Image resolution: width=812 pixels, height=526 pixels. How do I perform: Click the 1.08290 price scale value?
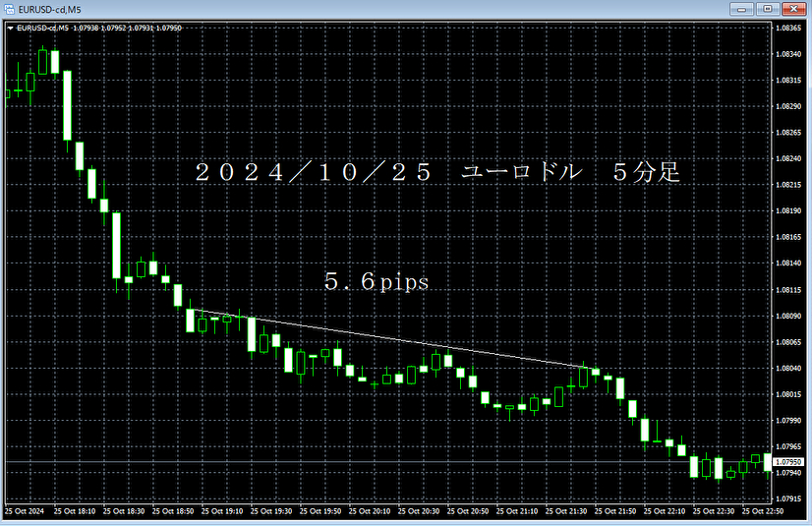(x=788, y=106)
